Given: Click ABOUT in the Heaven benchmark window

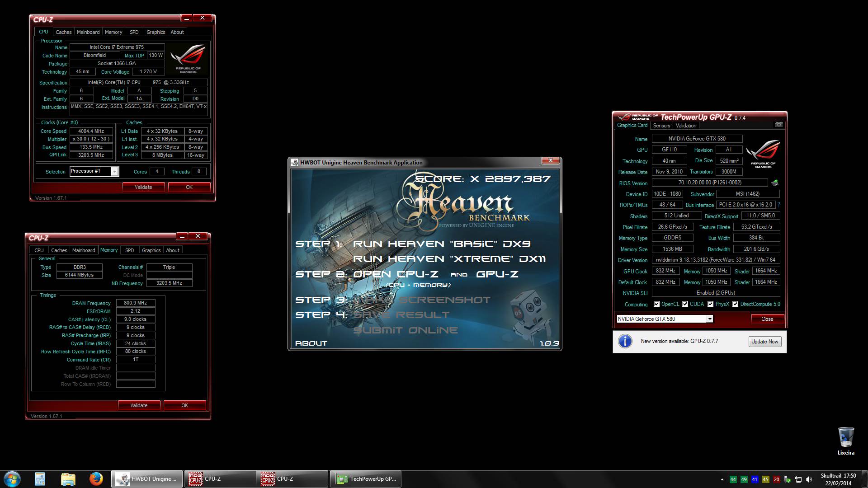Looking at the screenshot, I should pyautogui.click(x=311, y=343).
